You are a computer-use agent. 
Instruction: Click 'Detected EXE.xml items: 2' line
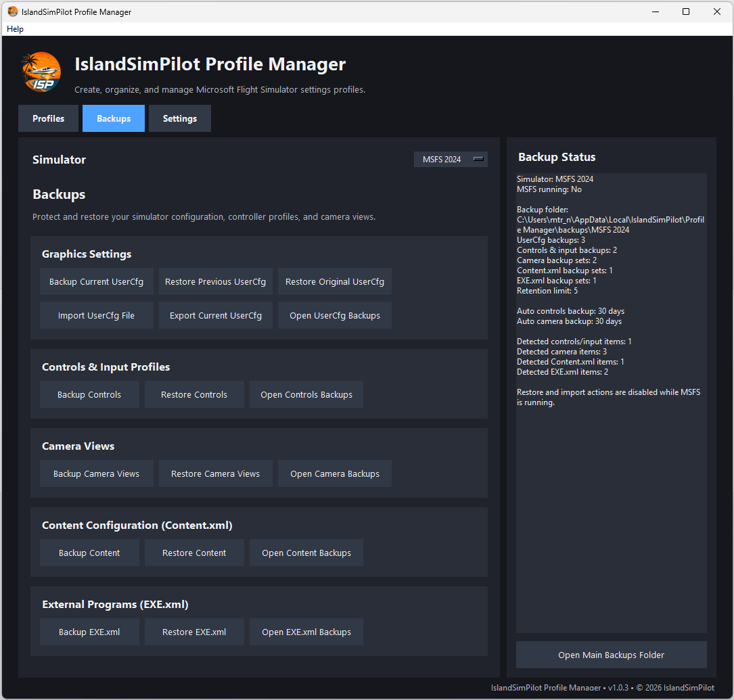click(x=563, y=372)
